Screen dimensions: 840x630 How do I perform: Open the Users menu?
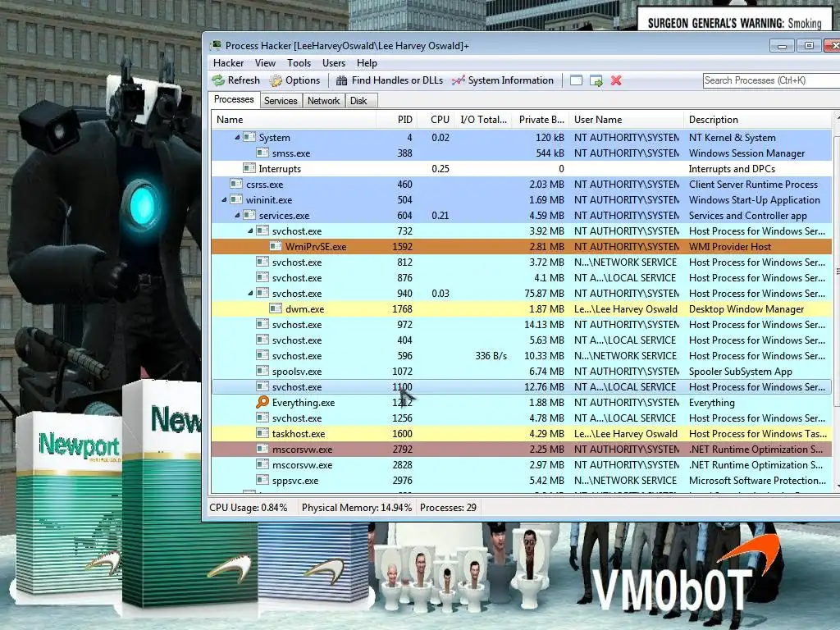pyautogui.click(x=333, y=63)
